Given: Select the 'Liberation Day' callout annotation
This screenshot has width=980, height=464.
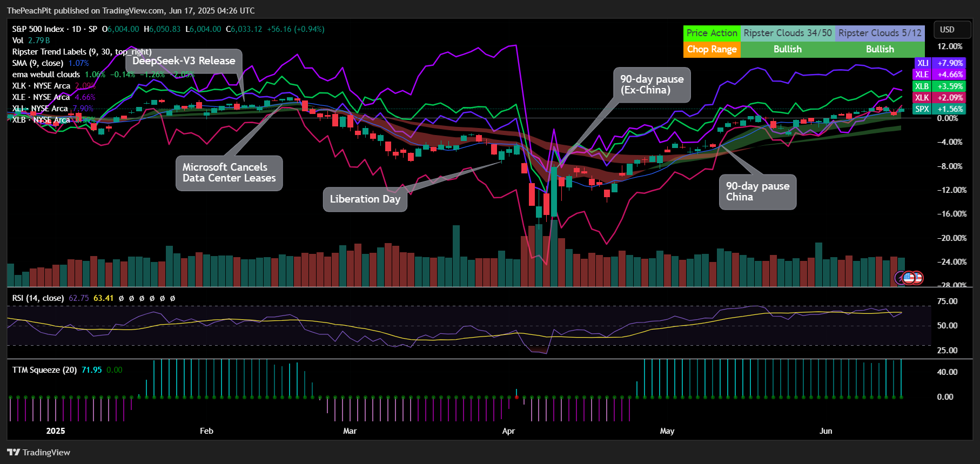Looking at the screenshot, I should tap(365, 199).
